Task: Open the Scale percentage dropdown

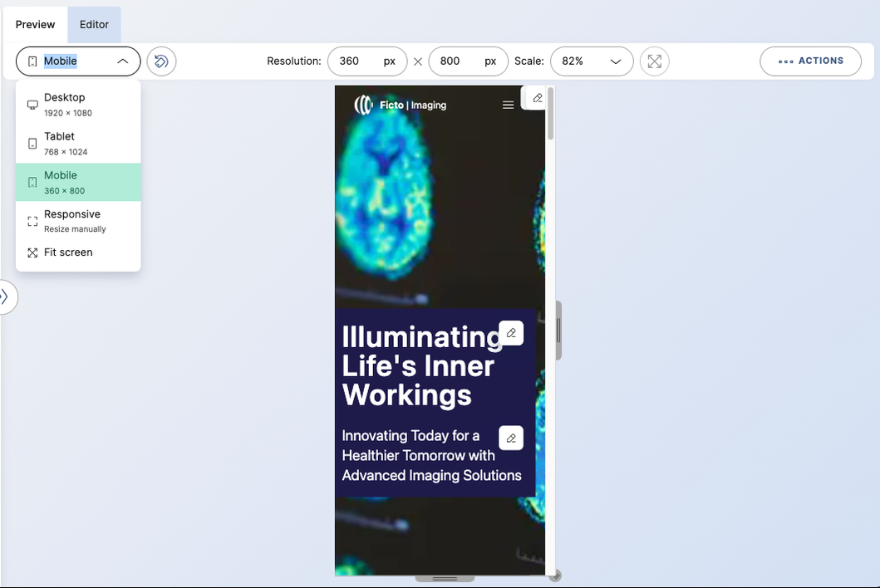Action: (592, 61)
